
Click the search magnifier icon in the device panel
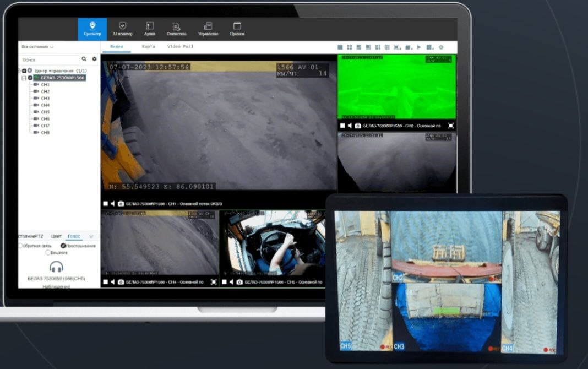(x=84, y=59)
